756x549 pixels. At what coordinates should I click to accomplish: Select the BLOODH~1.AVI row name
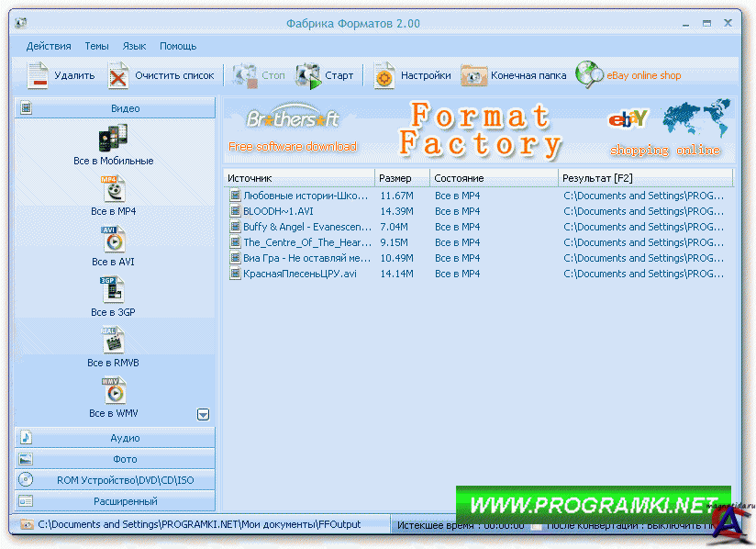tap(278, 211)
